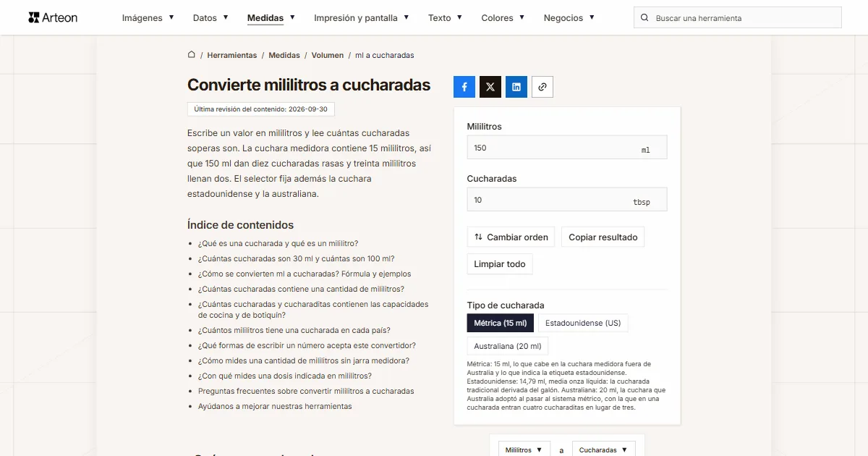Viewport: 868px width, 456px height.
Task: Click the search magnifier icon
Action: click(x=644, y=18)
